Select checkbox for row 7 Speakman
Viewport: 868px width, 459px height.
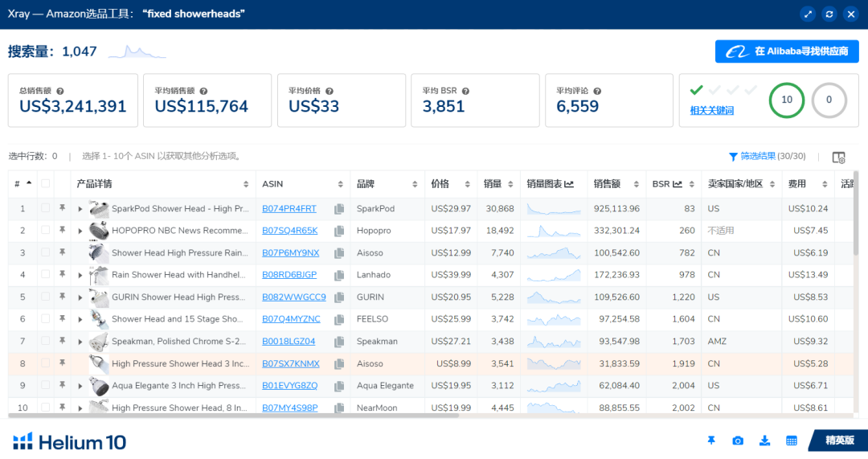[45, 341]
